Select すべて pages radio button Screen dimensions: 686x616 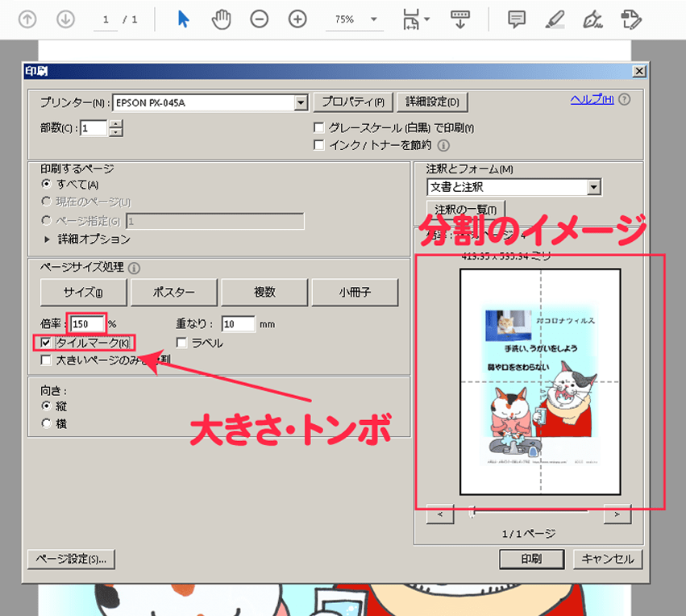click(x=46, y=184)
